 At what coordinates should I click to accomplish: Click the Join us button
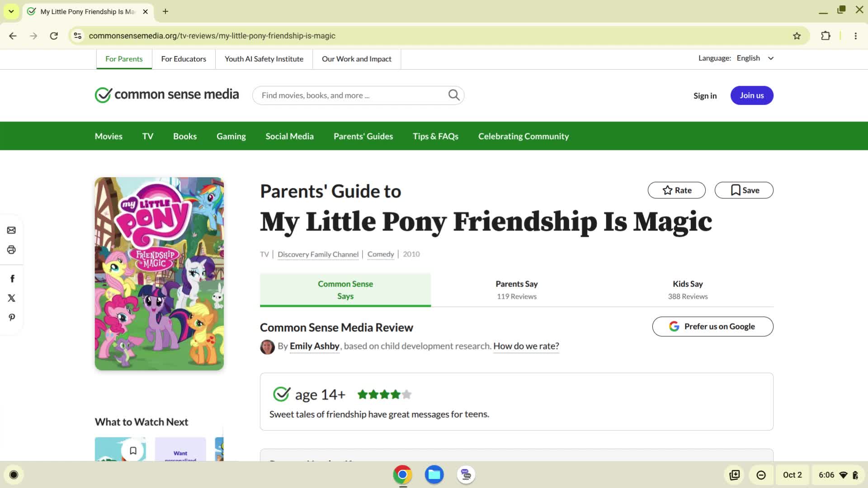coord(752,95)
